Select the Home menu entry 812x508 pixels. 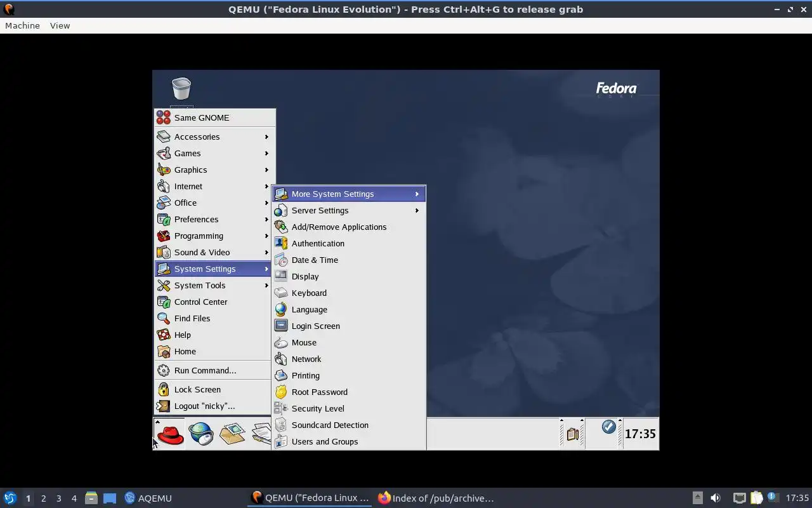pos(213,351)
